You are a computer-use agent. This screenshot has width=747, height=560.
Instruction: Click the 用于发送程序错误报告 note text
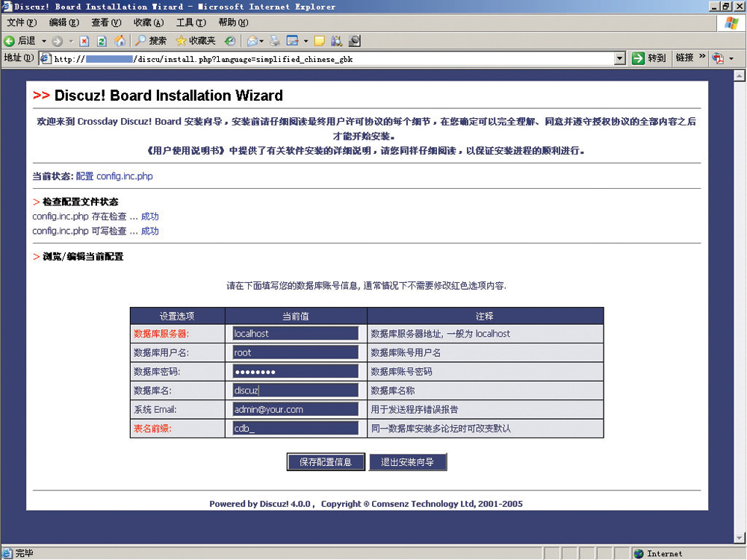[x=415, y=409]
